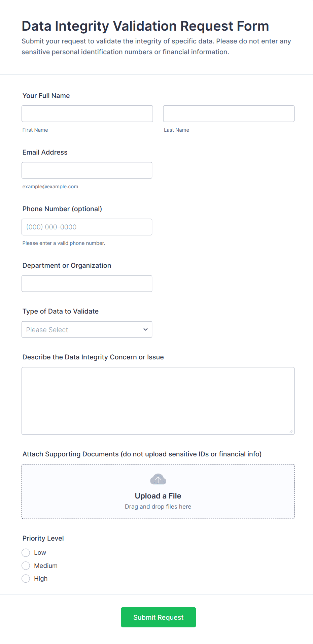Select the Medium priority radio button
313x644 pixels.
(26, 566)
